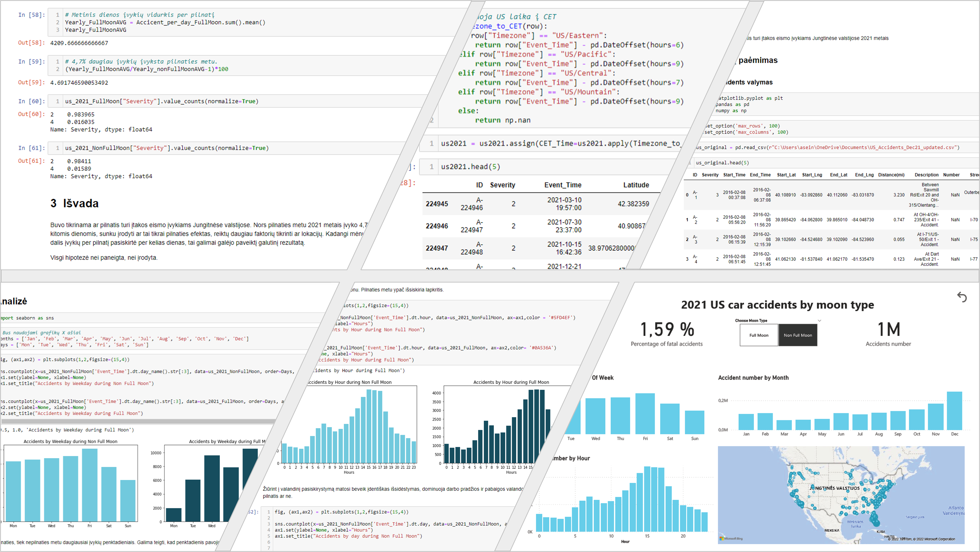Click the '3 Išvada' heading
The image size is (980, 552).
tap(74, 203)
